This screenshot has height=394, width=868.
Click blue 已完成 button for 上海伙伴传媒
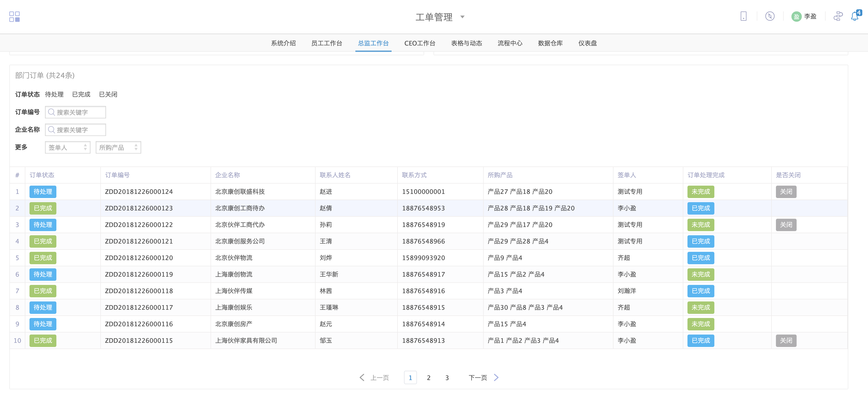pos(701,291)
